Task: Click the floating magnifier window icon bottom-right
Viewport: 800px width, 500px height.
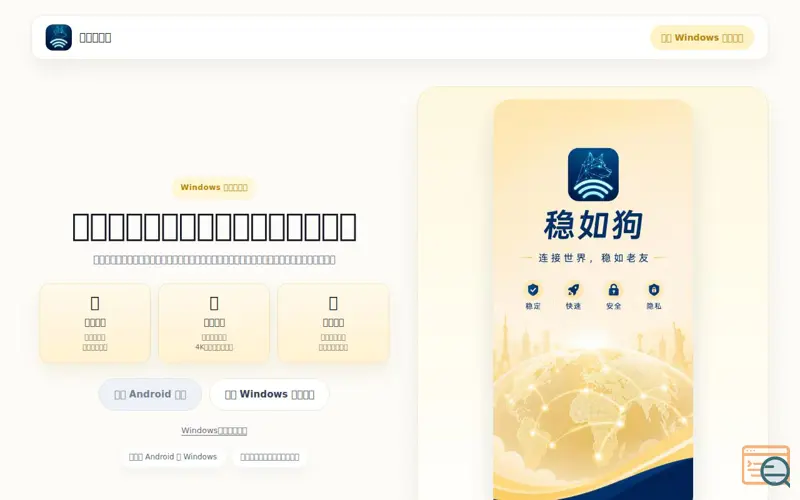Action: [x=766, y=466]
